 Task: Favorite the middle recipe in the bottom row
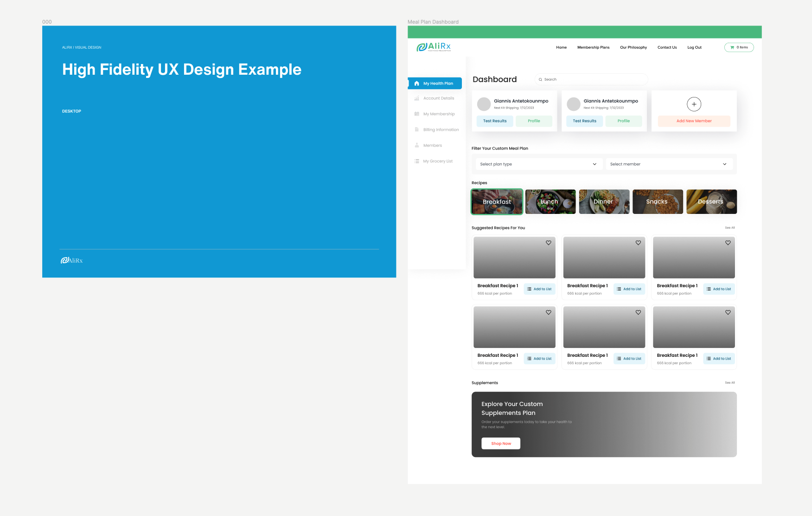coord(638,312)
